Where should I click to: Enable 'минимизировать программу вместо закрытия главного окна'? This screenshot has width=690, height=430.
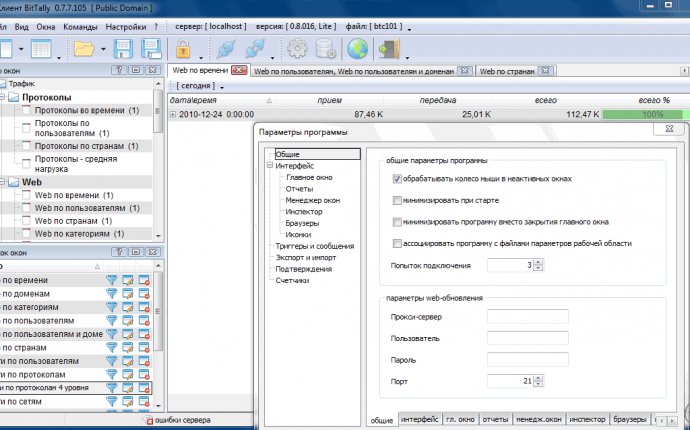tap(397, 222)
